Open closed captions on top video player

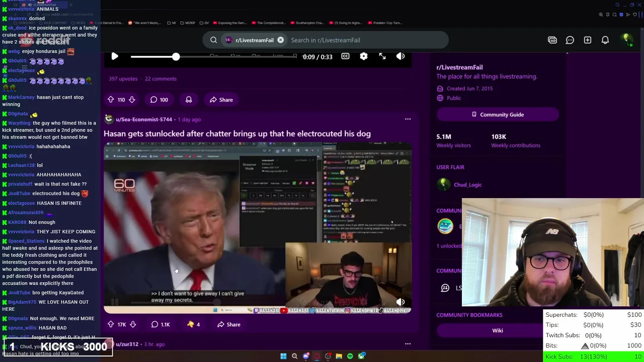(x=345, y=56)
